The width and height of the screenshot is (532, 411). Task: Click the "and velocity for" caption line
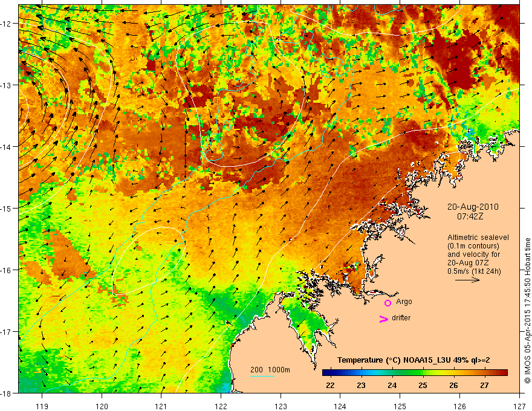[x=473, y=254]
